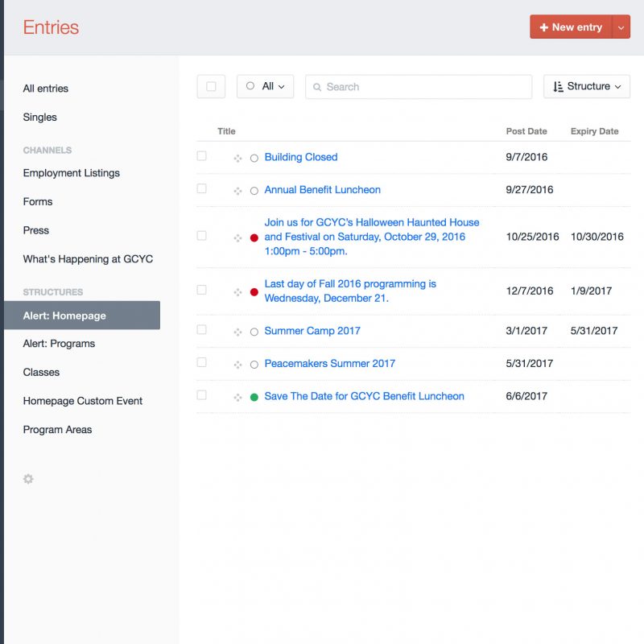Screen dimensions: 644x644
Task: Open sidebar settings gear icon
Action: click(x=28, y=479)
